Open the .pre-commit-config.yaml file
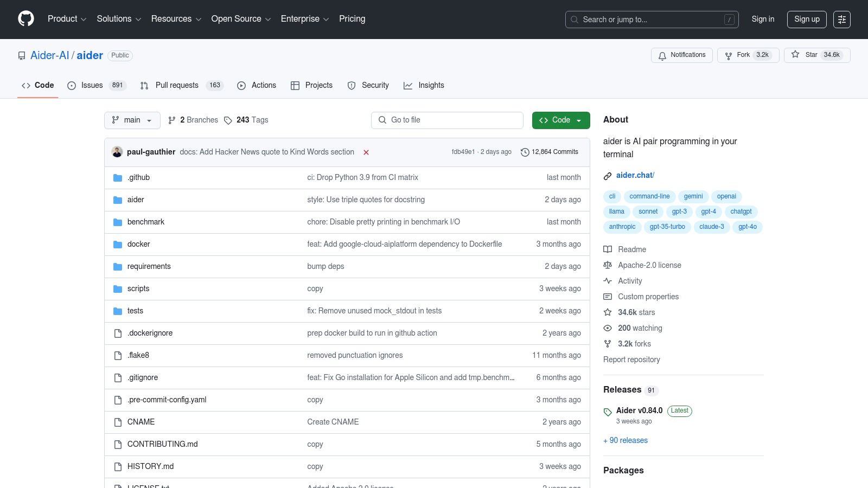Viewport: 868px width, 488px height. 167,400
